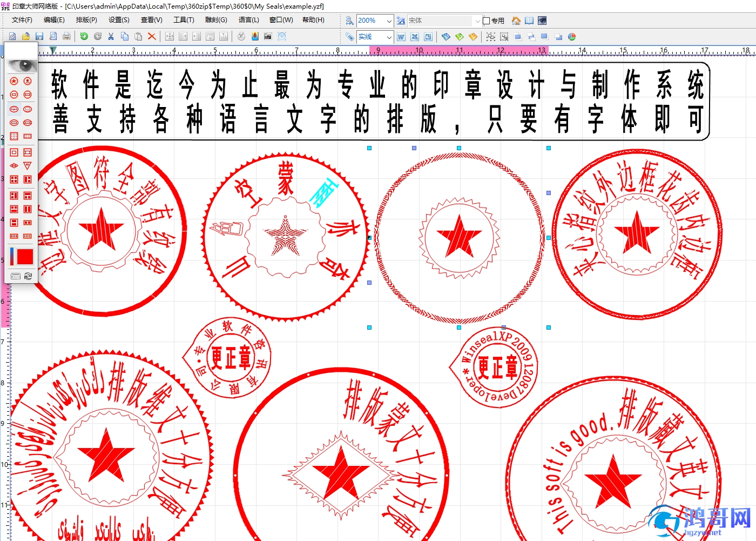
Task: Click the copy icon
Action: tap(124, 36)
